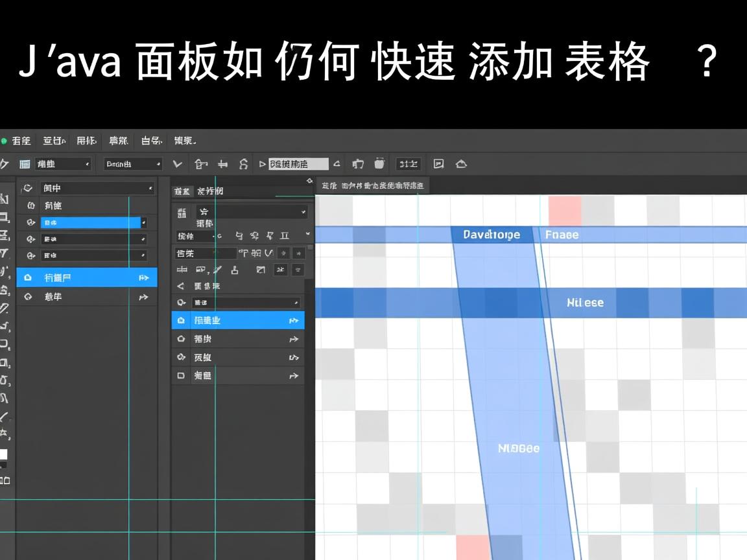
Task: Click the Davetorge header cell in the table
Action: point(493,235)
